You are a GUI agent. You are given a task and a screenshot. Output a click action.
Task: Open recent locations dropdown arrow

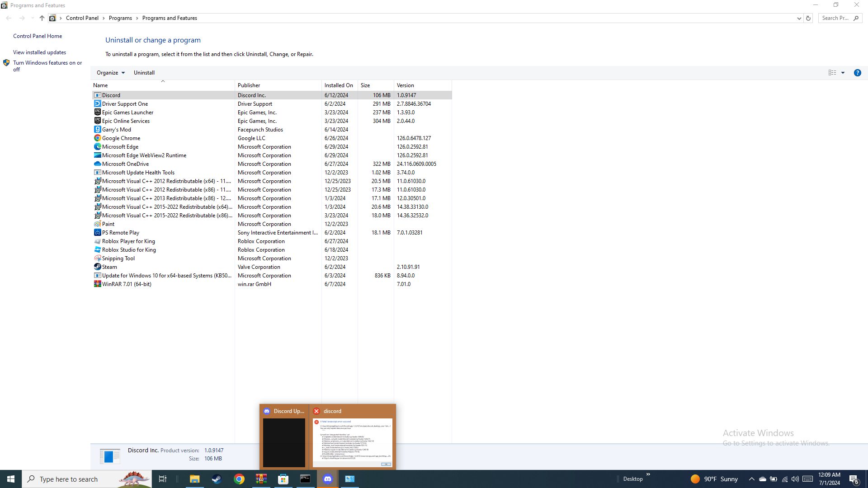point(33,18)
